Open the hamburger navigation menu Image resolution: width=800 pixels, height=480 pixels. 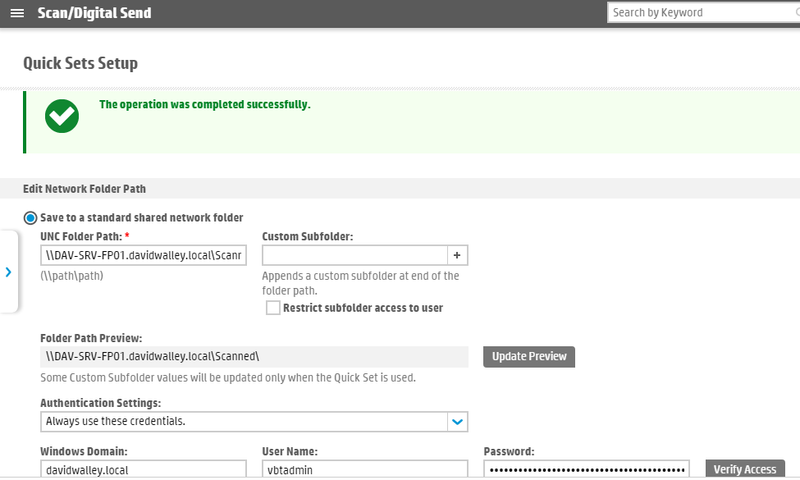(16, 13)
